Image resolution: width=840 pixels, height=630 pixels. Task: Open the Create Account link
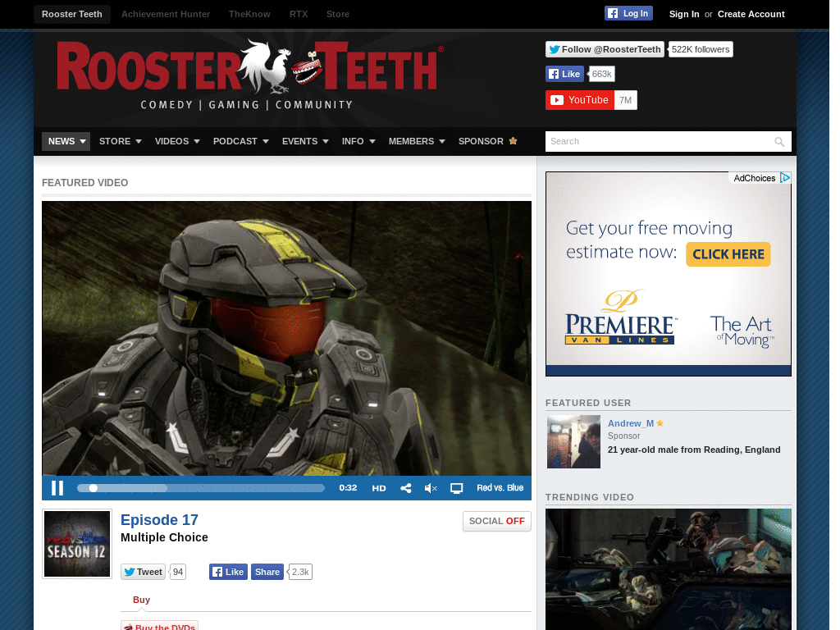[x=751, y=14]
